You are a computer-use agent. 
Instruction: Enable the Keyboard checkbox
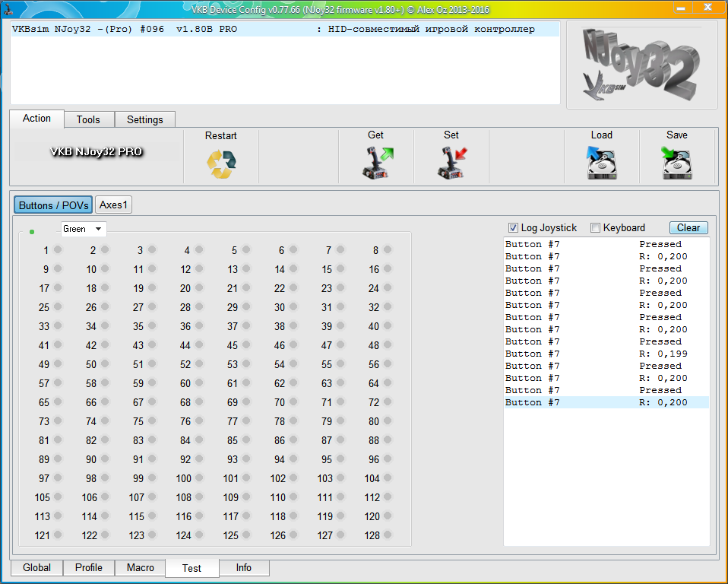coord(595,227)
